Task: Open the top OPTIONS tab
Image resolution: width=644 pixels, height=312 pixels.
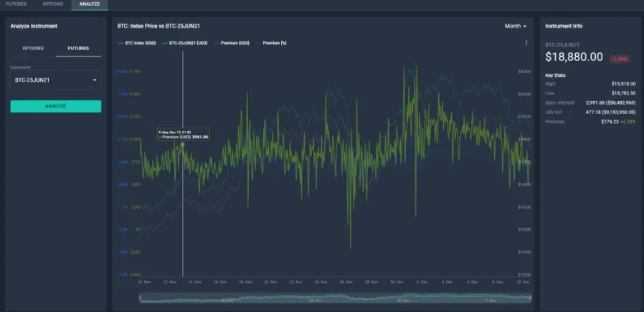Action: (53, 4)
